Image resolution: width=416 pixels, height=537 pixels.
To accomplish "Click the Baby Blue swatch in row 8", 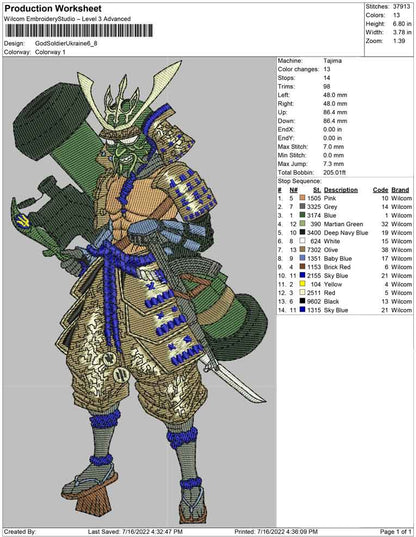I will tap(302, 258).
